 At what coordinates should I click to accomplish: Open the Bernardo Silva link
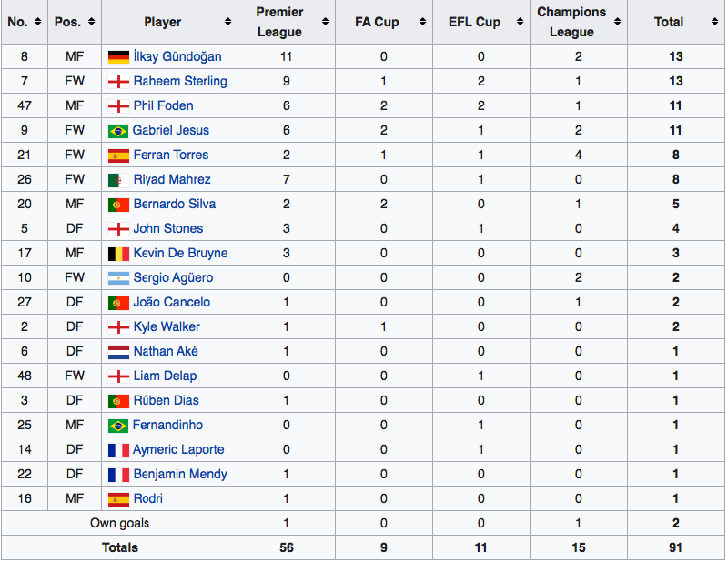[175, 205]
